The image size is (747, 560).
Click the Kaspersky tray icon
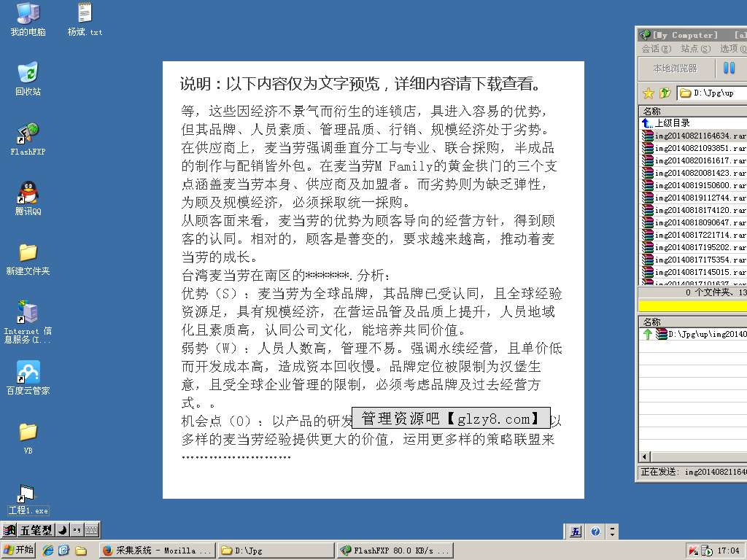[x=693, y=551]
